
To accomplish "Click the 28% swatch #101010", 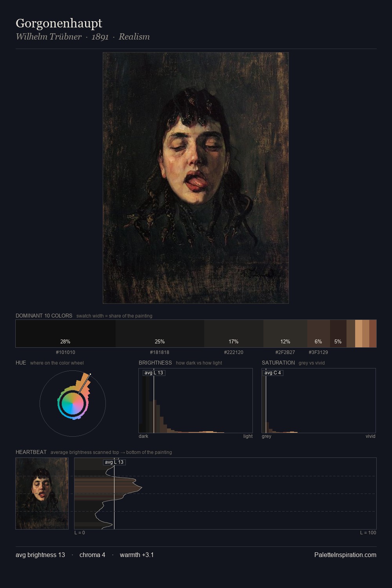I will click(x=65, y=334).
